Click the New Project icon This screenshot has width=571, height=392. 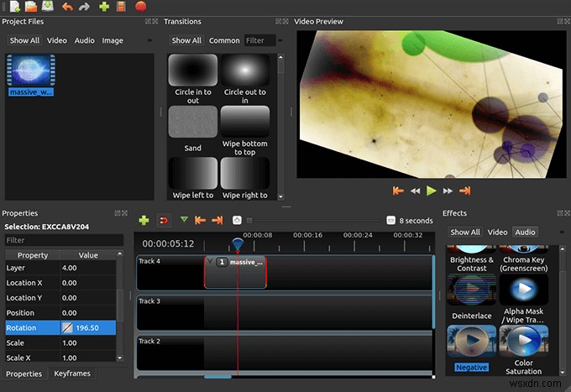point(14,7)
